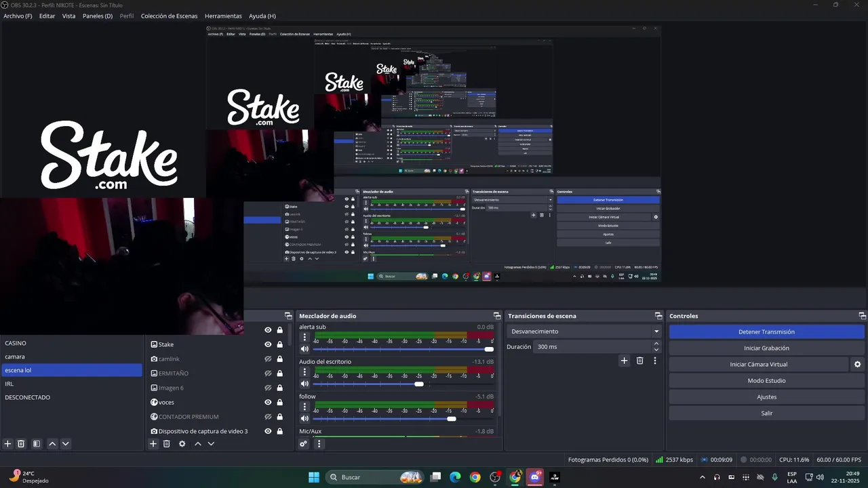The height and width of the screenshot is (488, 868).
Task: Mute the follow audio channel
Action: tap(304, 419)
